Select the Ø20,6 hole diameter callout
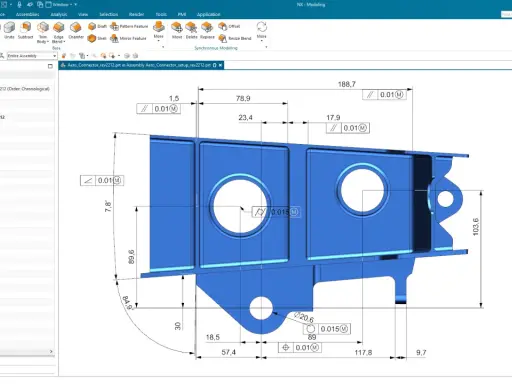 304,317
